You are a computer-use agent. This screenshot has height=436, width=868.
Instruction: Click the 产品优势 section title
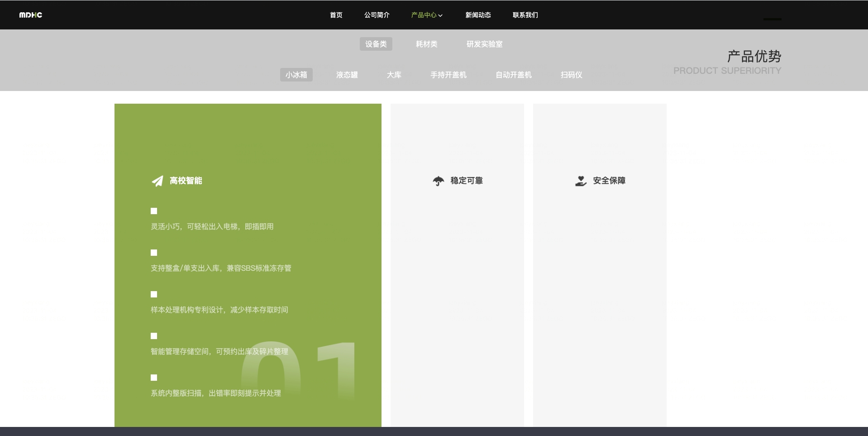coord(754,57)
